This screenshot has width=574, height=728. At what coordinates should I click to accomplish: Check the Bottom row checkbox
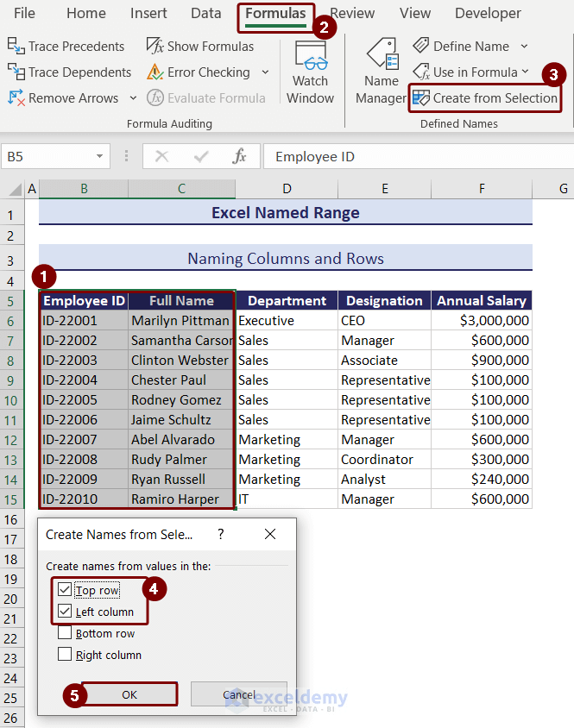(x=65, y=633)
